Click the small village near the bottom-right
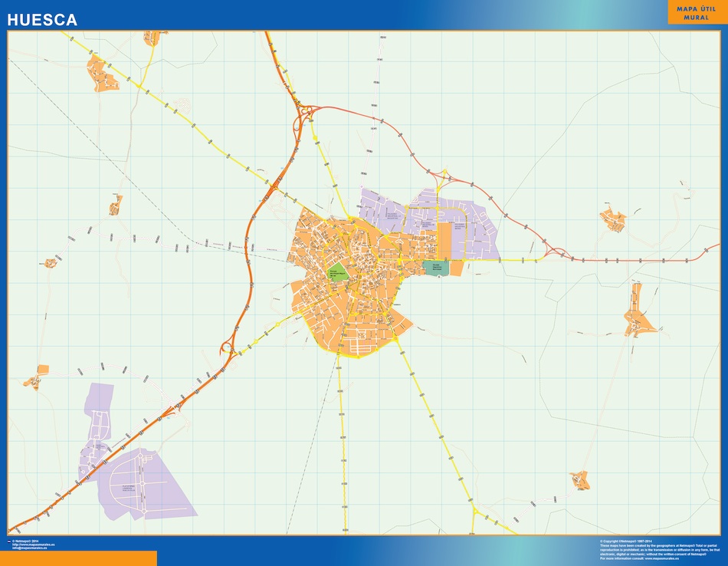The height and width of the screenshot is (566, 728). coord(581,481)
